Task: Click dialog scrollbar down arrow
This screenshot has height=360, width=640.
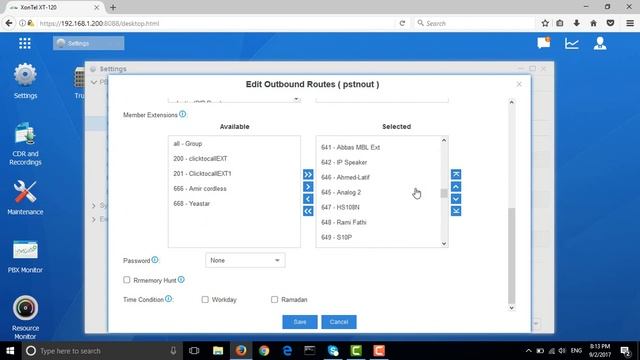Action: pyautogui.click(x=511, y=308)
